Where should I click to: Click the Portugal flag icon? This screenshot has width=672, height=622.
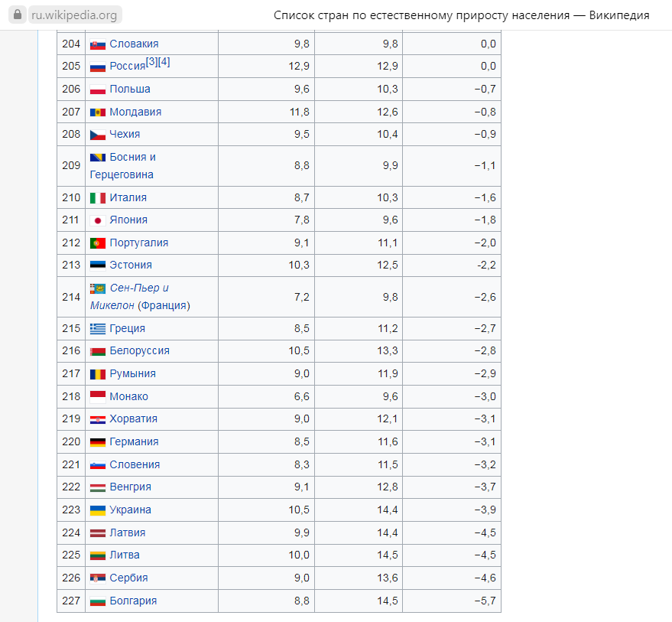98,243
